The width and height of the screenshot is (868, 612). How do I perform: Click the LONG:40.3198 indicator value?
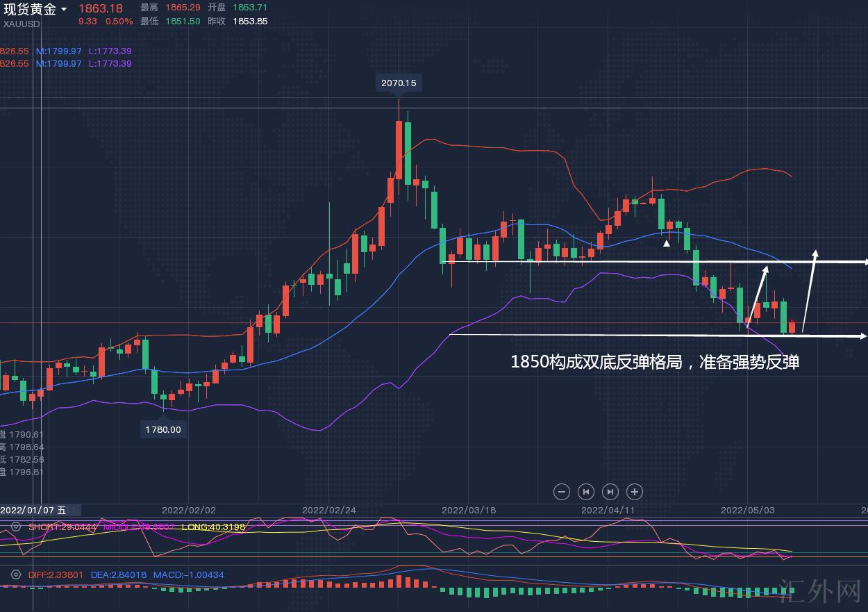(x=213, y=527)
